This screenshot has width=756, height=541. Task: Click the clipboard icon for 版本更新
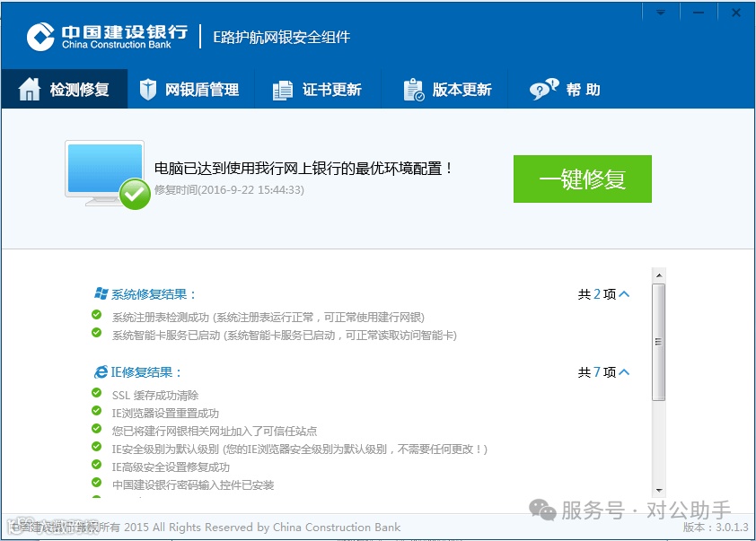[414, 90]
